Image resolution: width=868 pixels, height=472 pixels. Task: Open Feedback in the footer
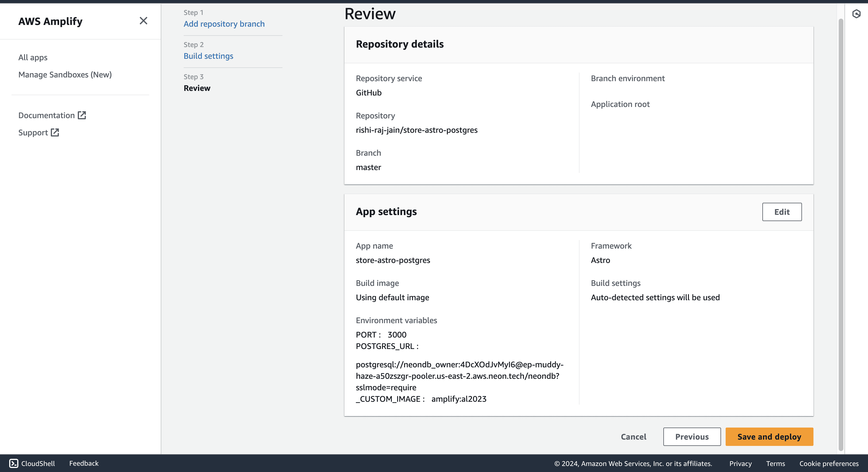[84, 463]
